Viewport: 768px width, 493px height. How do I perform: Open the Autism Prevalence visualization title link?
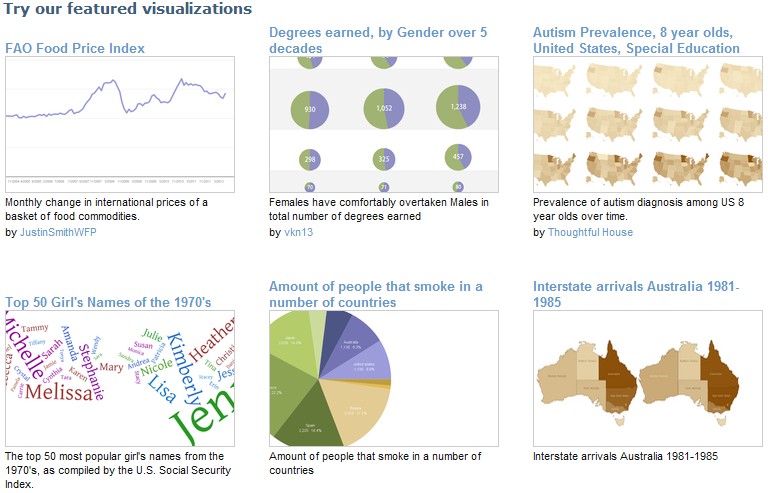636,40
